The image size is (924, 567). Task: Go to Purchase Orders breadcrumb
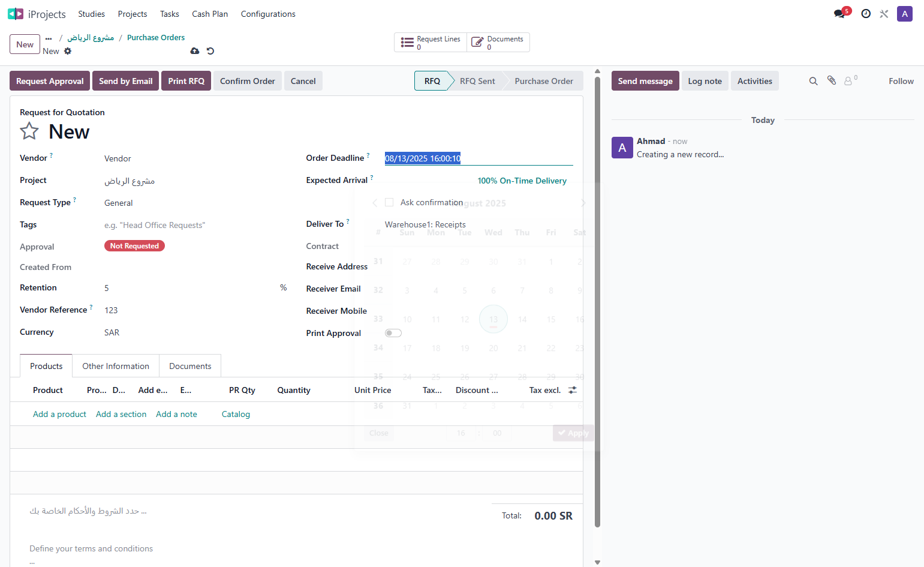156,37
